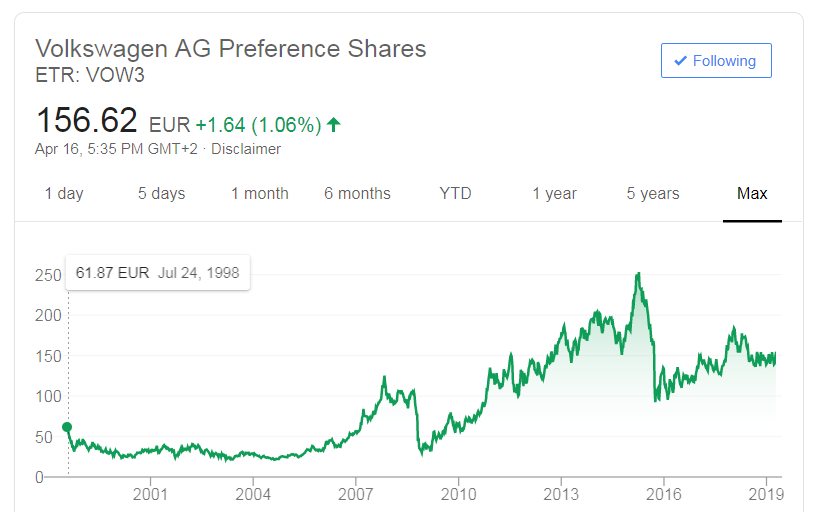Show the 1 month chart
Screen dimensions: 813x512
pos(260,194)
